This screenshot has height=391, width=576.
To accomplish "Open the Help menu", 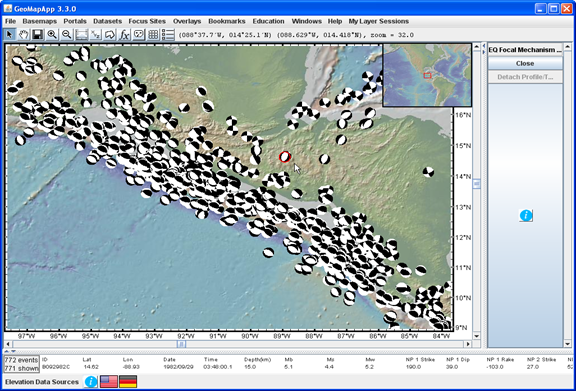I will coord(335,21).
